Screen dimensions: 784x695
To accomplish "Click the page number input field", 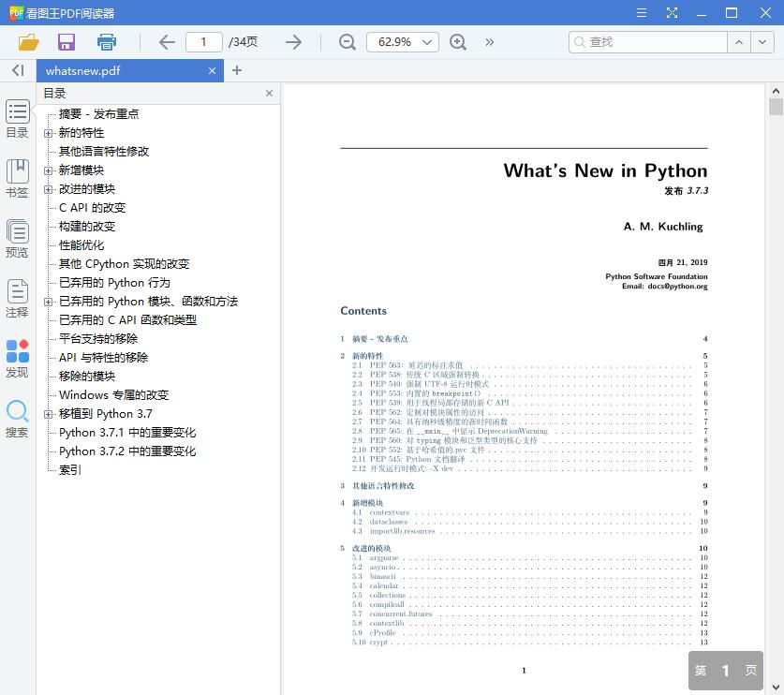I will tap(203, 42).
